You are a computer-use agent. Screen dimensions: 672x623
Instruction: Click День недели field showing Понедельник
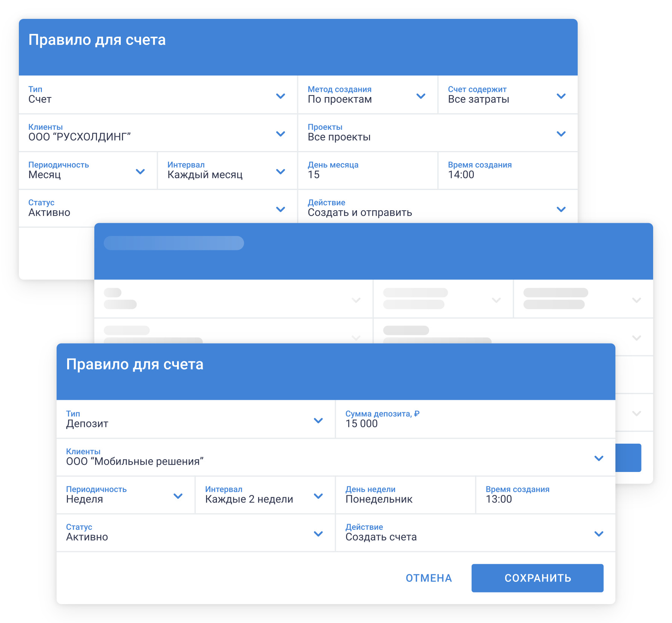pyautogui.click(x=405, y=495)
